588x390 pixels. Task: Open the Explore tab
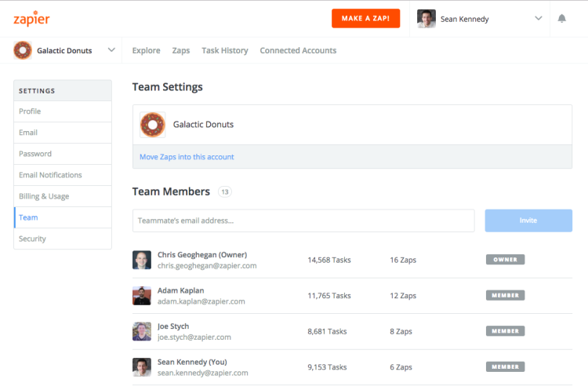click(x=146, y=50)
